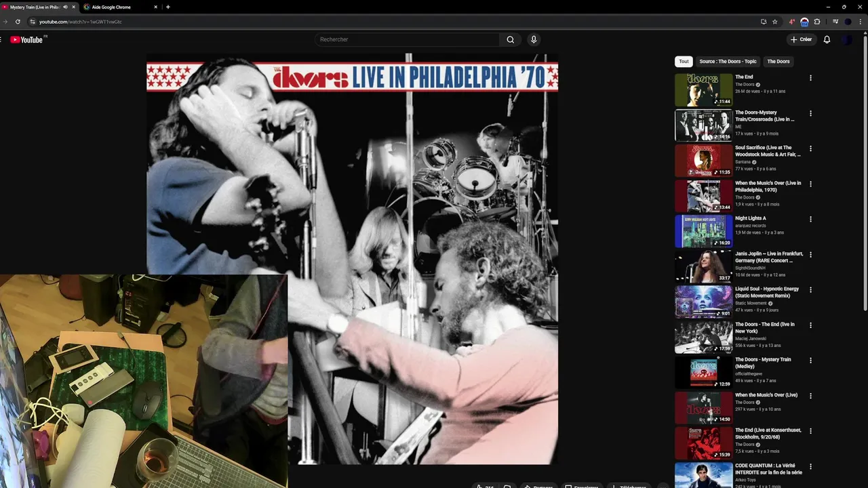The height and width of the screenshot is (488, 868).
Task: Open options for 'The End (live in New York)'
Action: pos(810,325)
